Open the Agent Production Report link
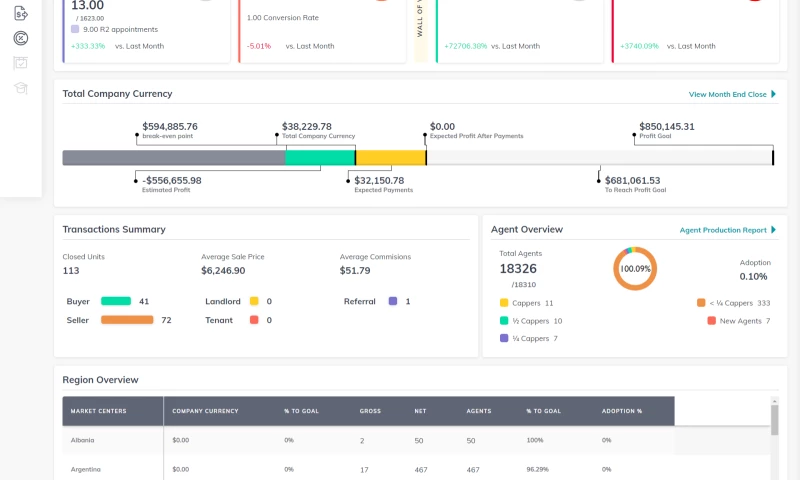 (722, 230)
